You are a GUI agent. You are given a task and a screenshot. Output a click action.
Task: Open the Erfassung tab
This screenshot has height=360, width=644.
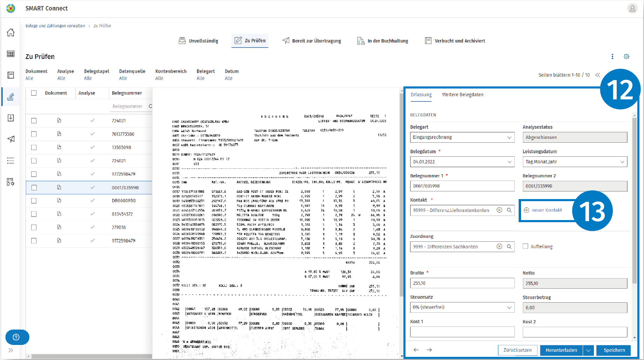tap(421, 94)
